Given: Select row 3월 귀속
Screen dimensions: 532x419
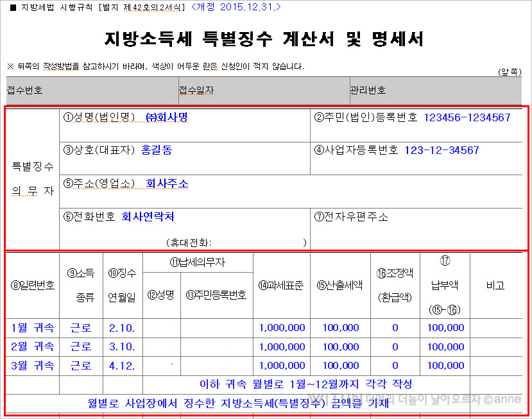Looking at the screenshot, I should [x=33, y=366].
